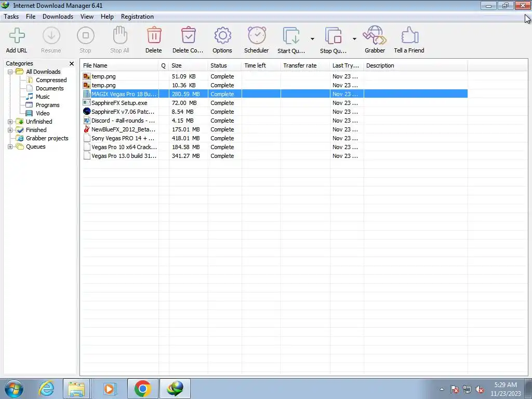Show hidden tray icons arrow
This screenshot has width=532, height=399.
442,390
